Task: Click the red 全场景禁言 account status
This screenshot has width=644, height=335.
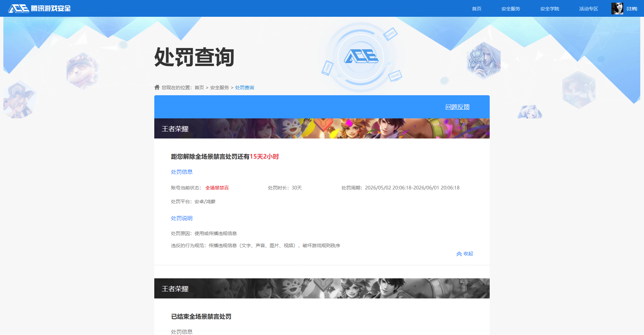Action: pos(217,188)
